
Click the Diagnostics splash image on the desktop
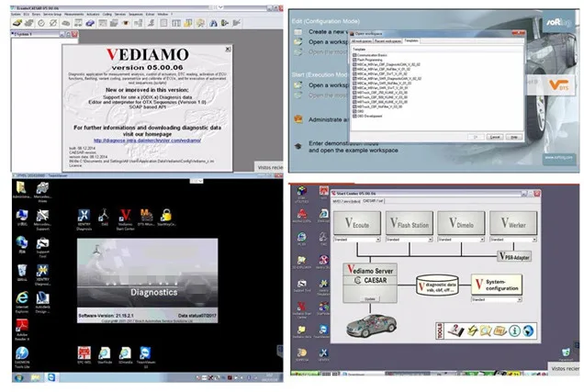(x=147, y=280)
